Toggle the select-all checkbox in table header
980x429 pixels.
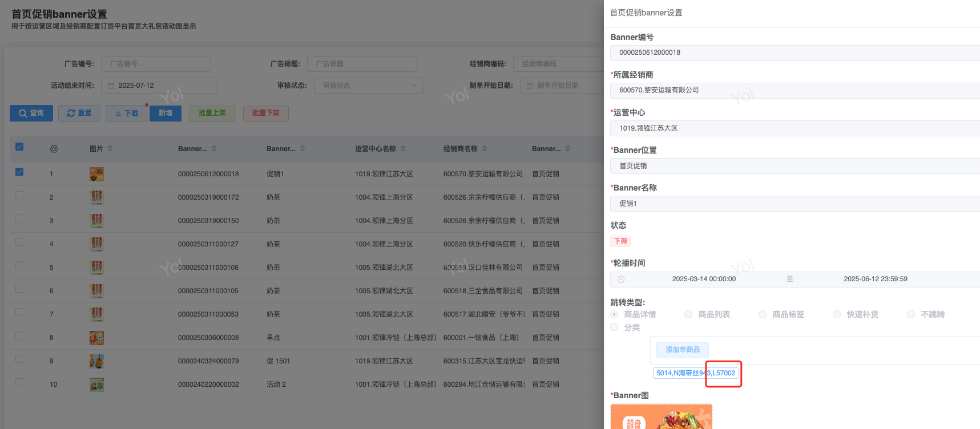[19, 147]
